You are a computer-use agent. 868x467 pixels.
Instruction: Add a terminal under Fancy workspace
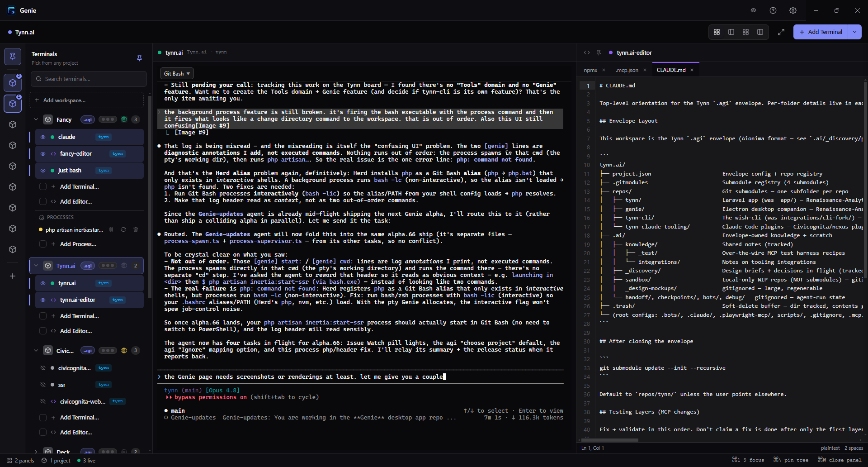[x=79, y=186]
